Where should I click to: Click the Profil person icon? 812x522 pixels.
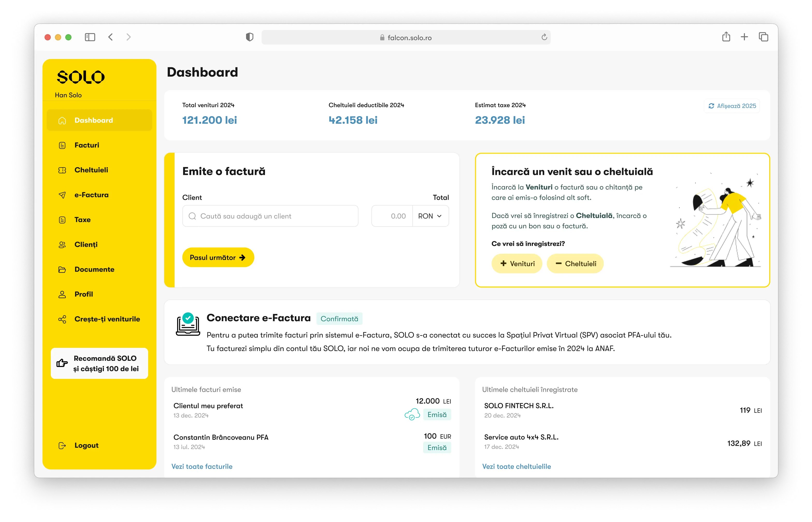pyautogui.click(x=62, y=294)
